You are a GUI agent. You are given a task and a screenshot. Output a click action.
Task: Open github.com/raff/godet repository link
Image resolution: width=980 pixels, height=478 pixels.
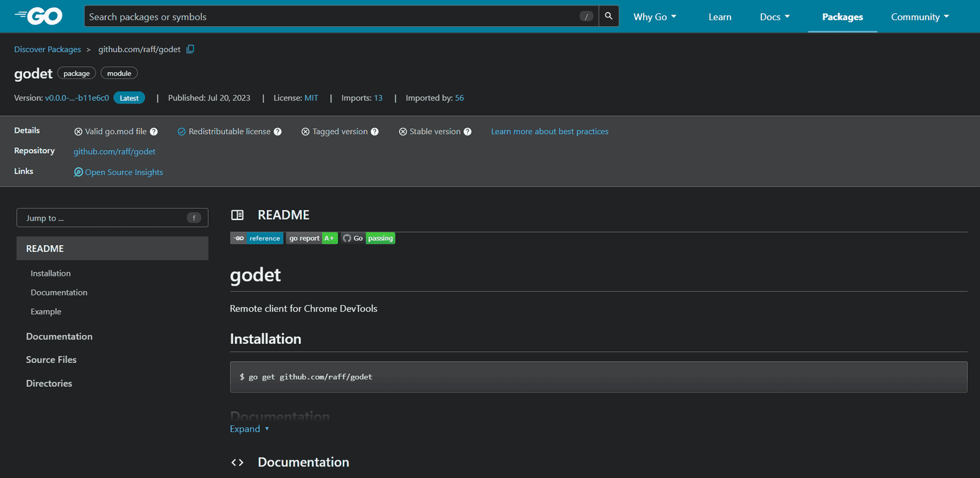tap(115, 151)
